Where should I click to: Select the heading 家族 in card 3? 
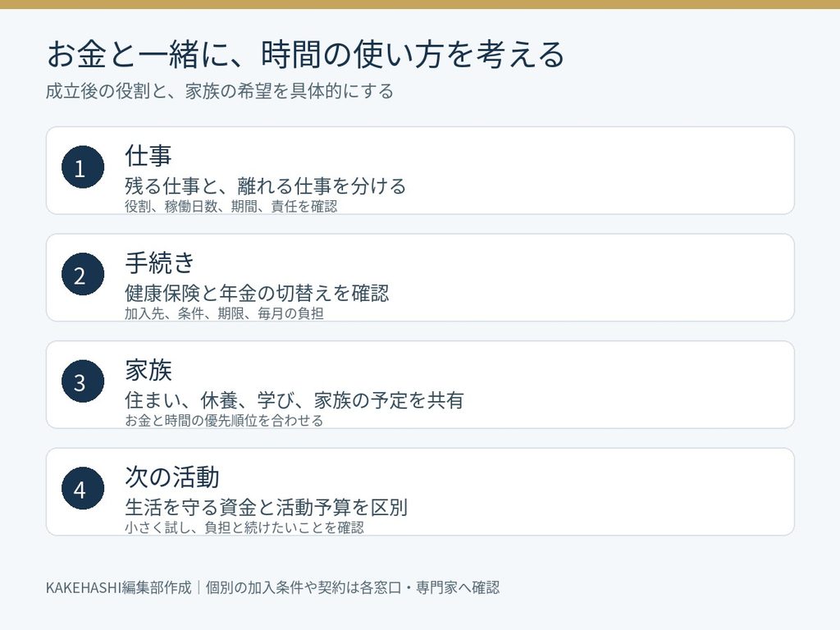pyautogui.click(x=148, y=370)
